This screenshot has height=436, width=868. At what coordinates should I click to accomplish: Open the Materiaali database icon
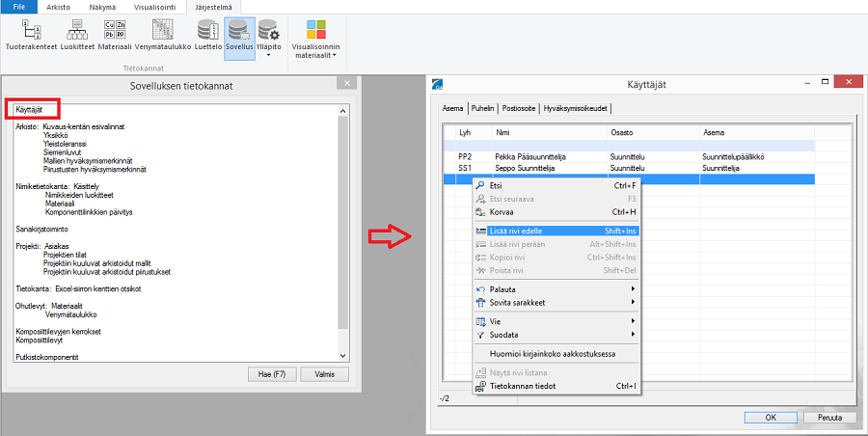point(114,36)
